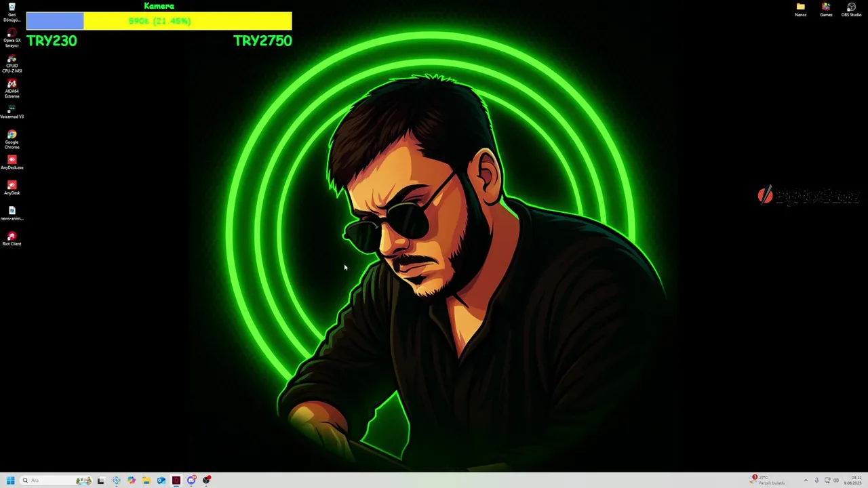Click the microphone icon in the system tray
Viewport: 868px width, 488px height.
tap(816, 481)
